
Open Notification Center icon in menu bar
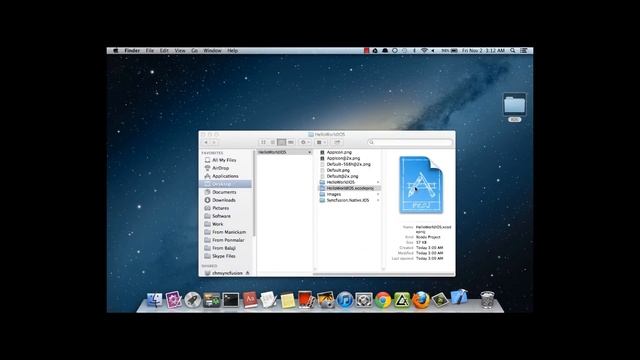pyautogui.click(x=524, y=51)
